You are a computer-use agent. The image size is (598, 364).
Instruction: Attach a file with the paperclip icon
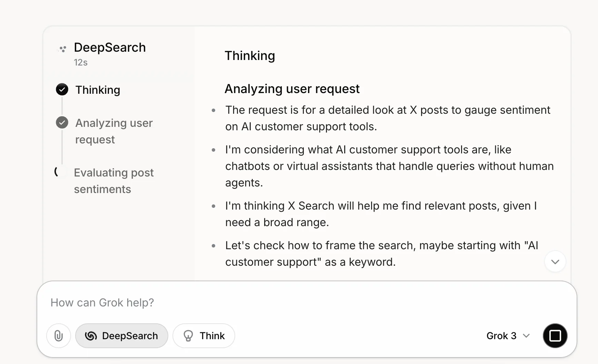coord(59,336)
